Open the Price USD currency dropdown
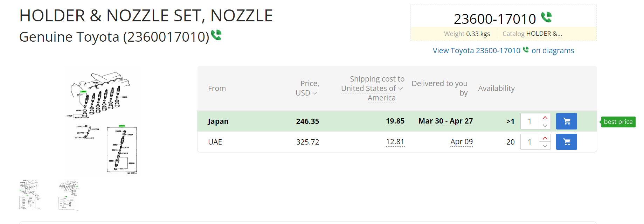The width and height of the screenshot is (644, 224). click(x=306, y=93)
